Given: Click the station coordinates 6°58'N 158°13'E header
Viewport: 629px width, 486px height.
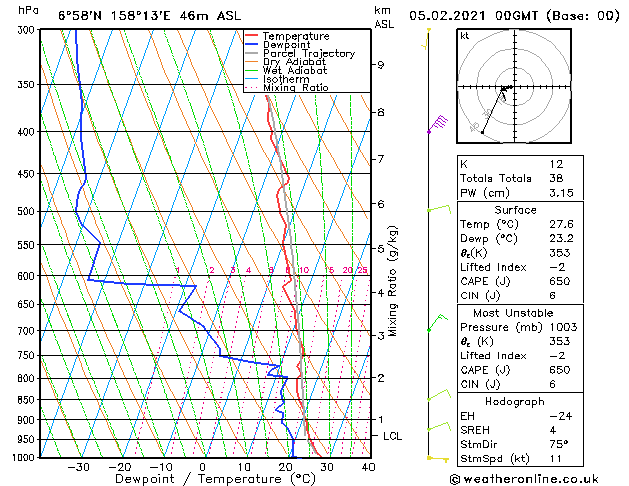Looking at the screenshot, I should click(x=150, y=16).
